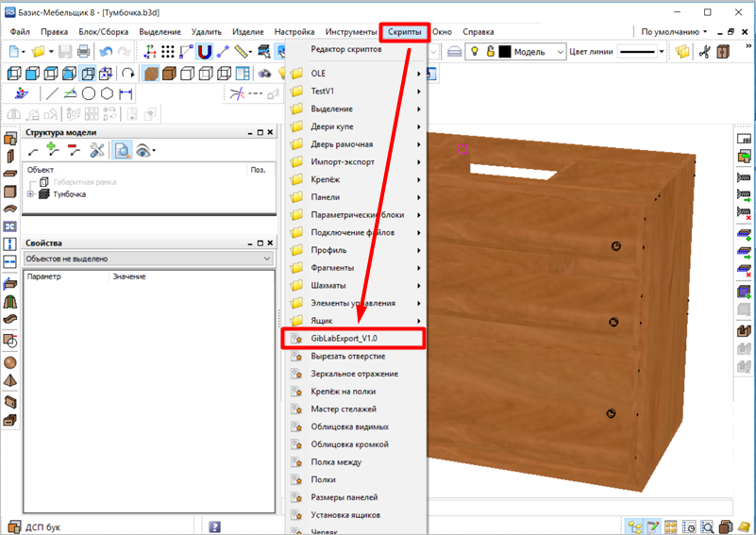Click the Undo arrow icon
Viewport: 756px width, 535px height.
coord(105,51)
